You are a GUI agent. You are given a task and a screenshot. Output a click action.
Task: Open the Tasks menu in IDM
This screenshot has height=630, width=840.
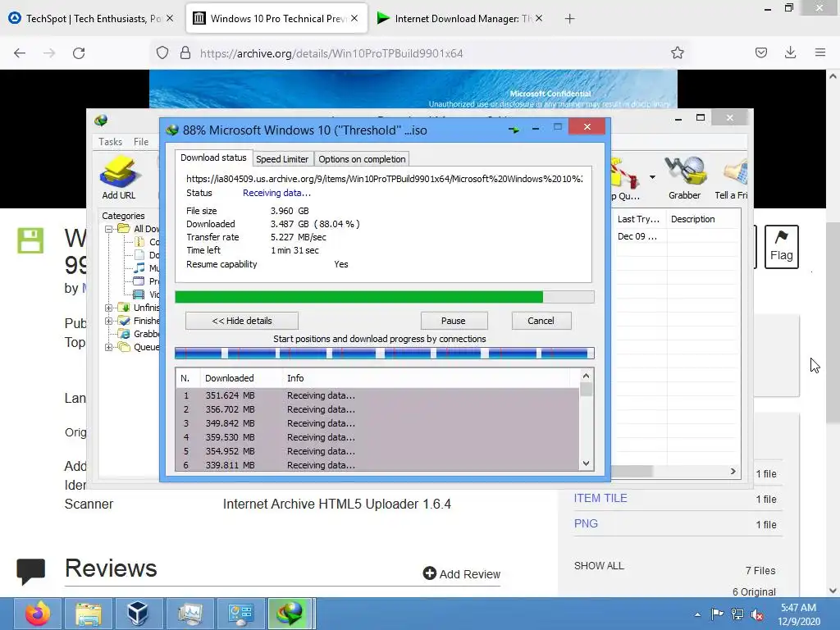111,142
